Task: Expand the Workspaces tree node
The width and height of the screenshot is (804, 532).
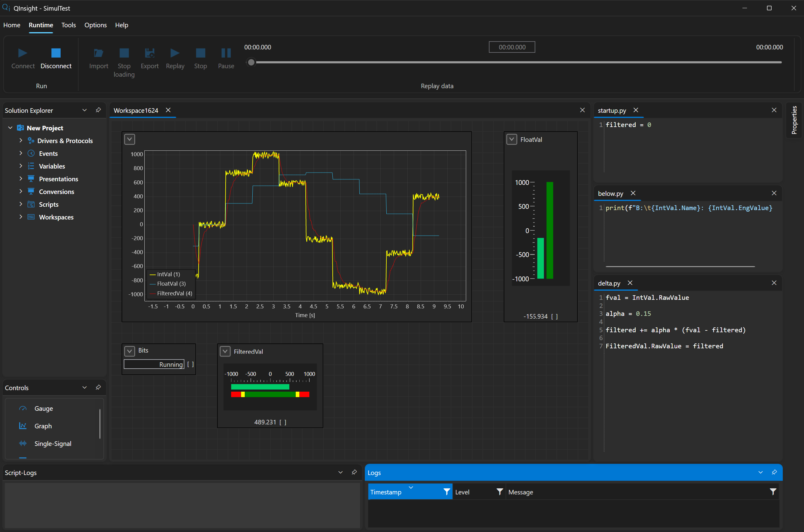Action: point(21,217)
